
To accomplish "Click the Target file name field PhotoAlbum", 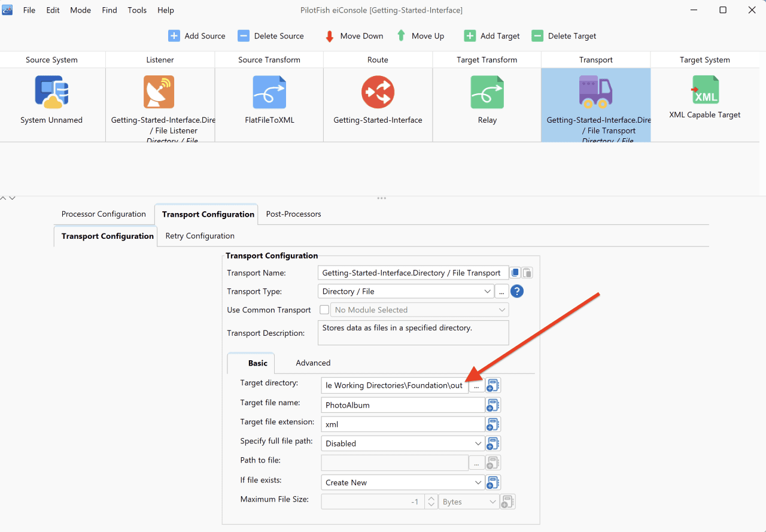I will [x=403, y=405].
